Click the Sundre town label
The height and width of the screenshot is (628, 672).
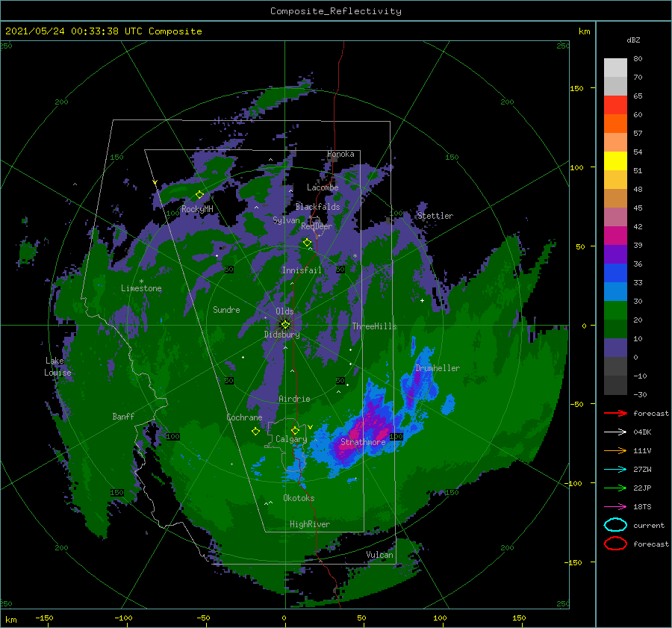click(226, 309)
